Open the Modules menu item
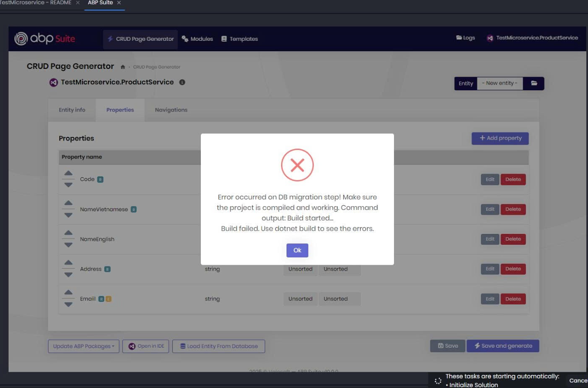Viewport: 588px width, 388px height. click(x=197, y=39)
